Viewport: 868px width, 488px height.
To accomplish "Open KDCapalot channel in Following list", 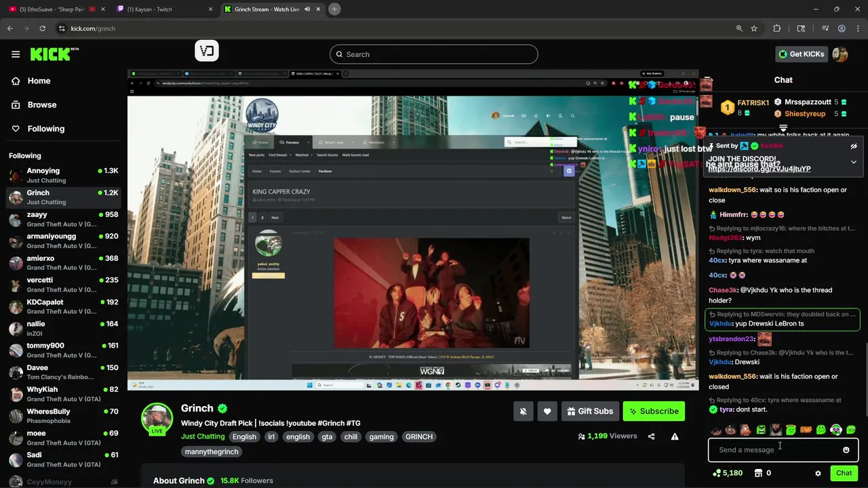I will 63,306.
